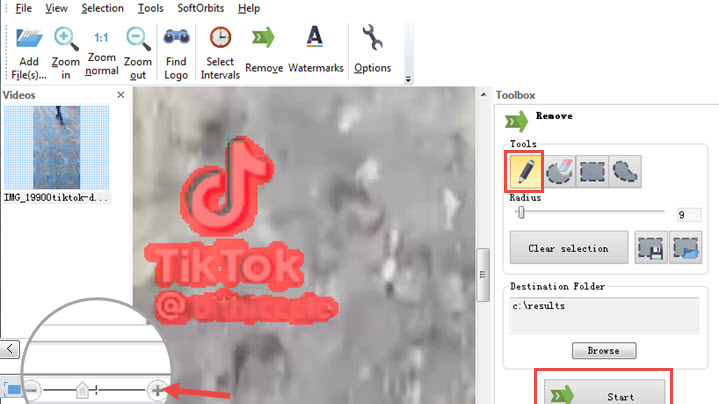
Task: Click the fit-to-window icon at bottom left
Action: [x=13, y=390]
